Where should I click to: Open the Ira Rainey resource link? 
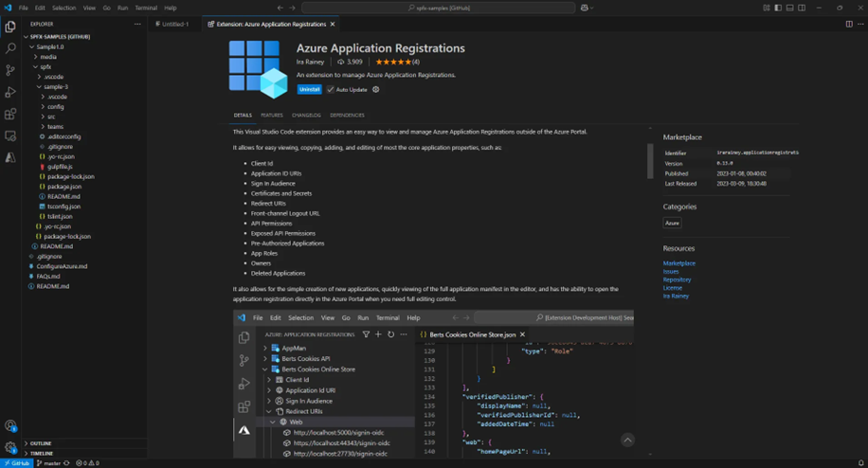[676, 296]
